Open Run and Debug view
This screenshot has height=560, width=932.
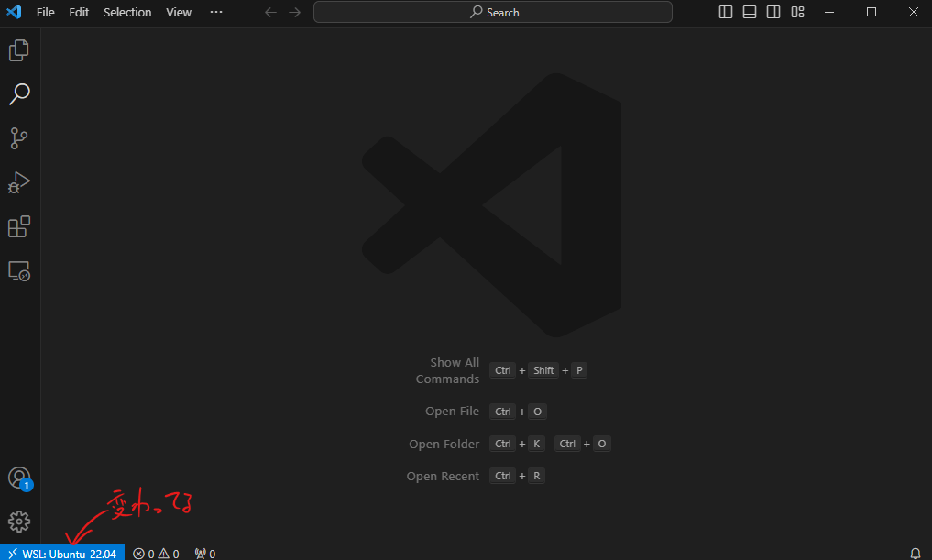pyautogui.click(x=19, y=182)
